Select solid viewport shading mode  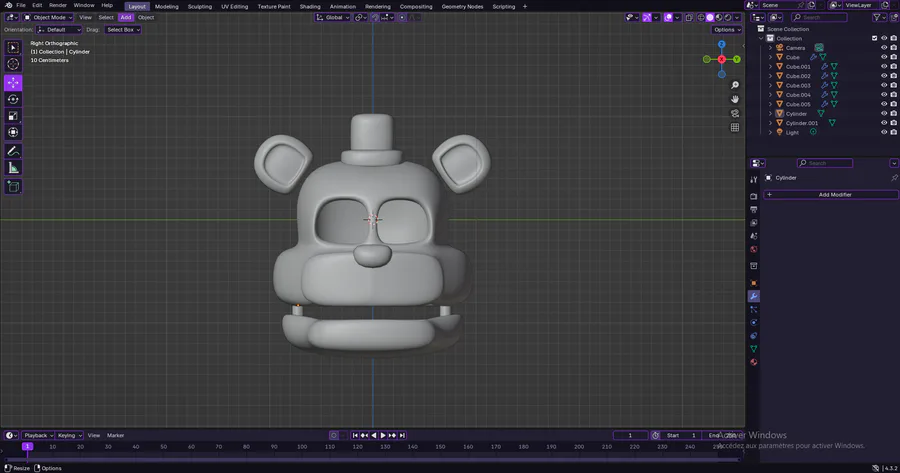coord(710,17)
